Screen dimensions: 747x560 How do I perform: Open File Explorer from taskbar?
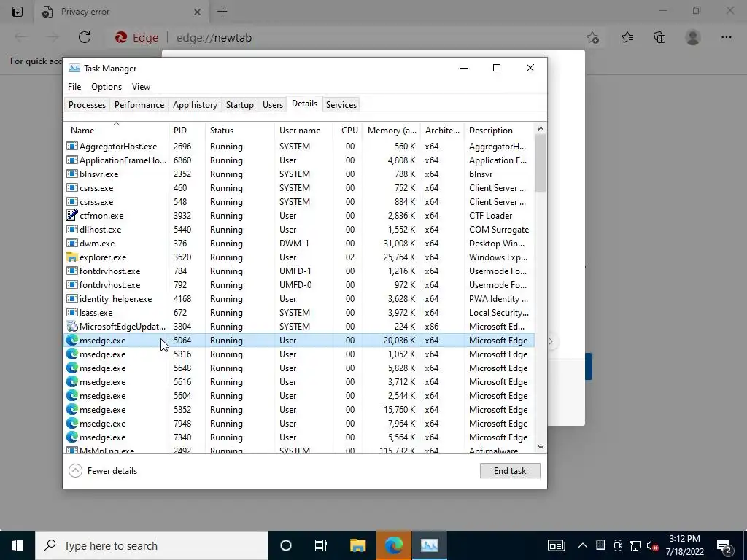357,545
